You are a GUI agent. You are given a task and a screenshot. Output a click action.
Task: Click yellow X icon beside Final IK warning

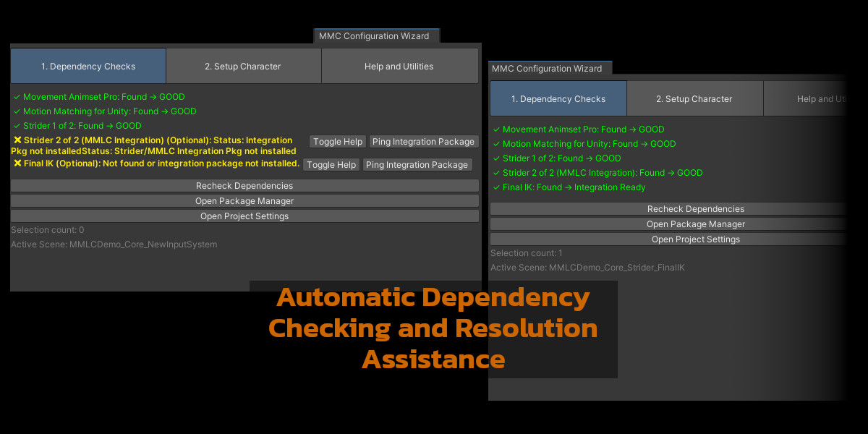click(17, 163)
